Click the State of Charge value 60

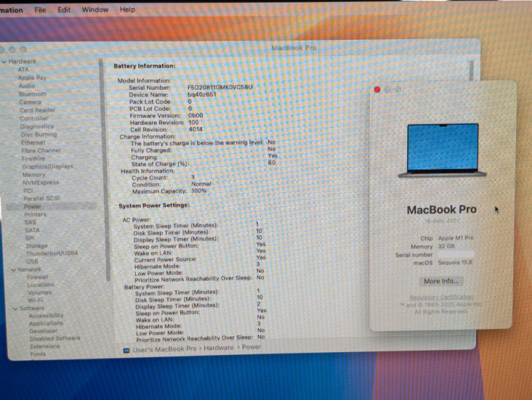click(x=272, y=162)
